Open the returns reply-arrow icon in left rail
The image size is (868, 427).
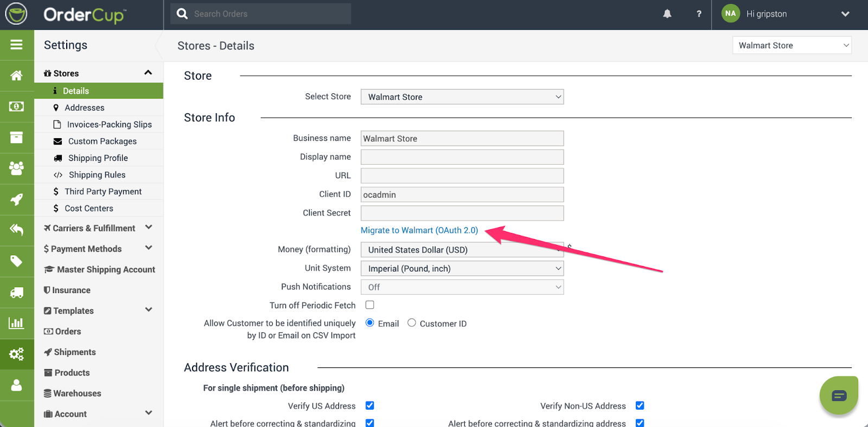coord(16,230)
